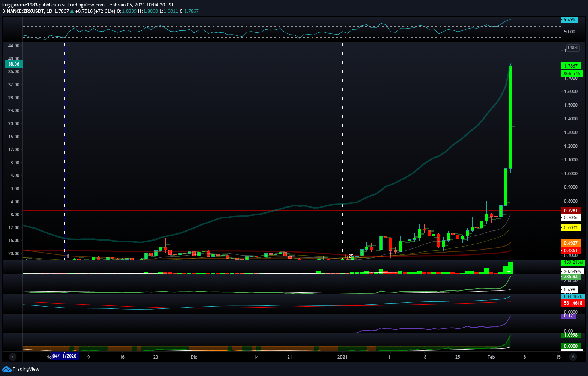
Task: Click the 1D interval in the header
Action: click(x=49, y=11)
